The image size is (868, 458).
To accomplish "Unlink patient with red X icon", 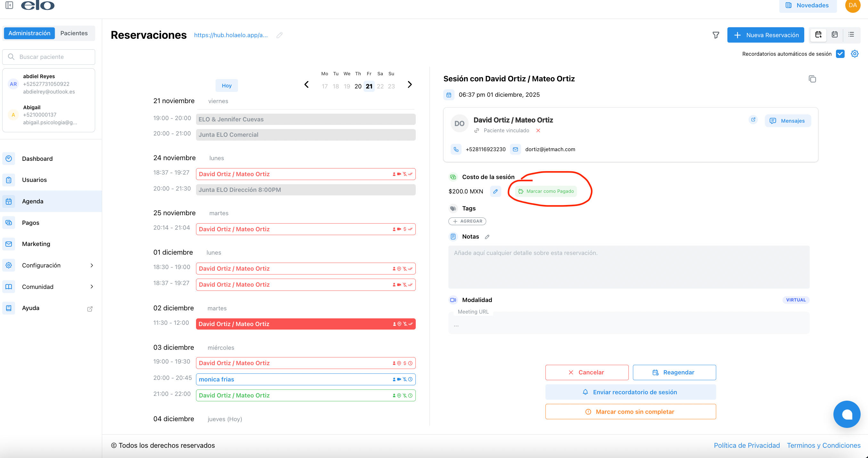I will tap(538, 130).
